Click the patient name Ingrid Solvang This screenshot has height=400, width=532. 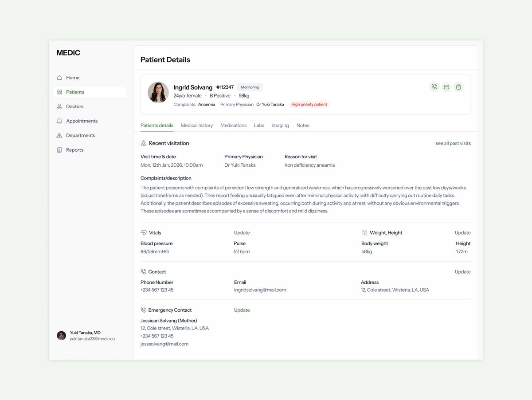(193, 87)
